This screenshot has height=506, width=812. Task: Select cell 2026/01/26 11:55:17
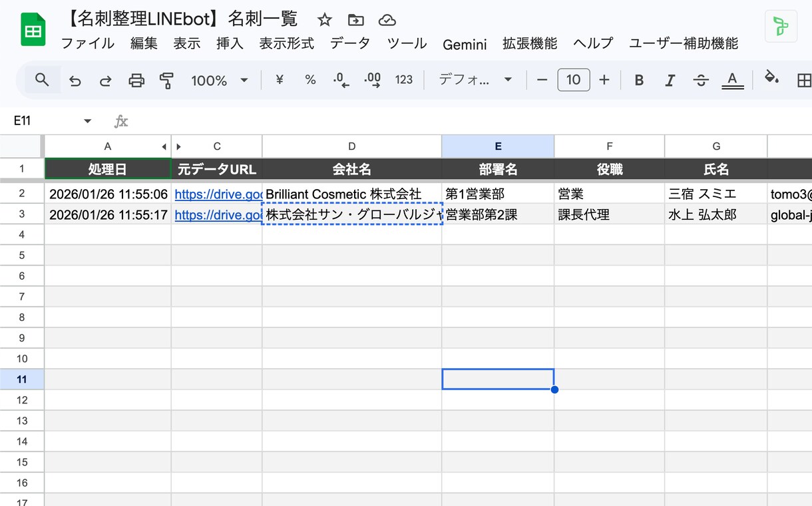108,214
